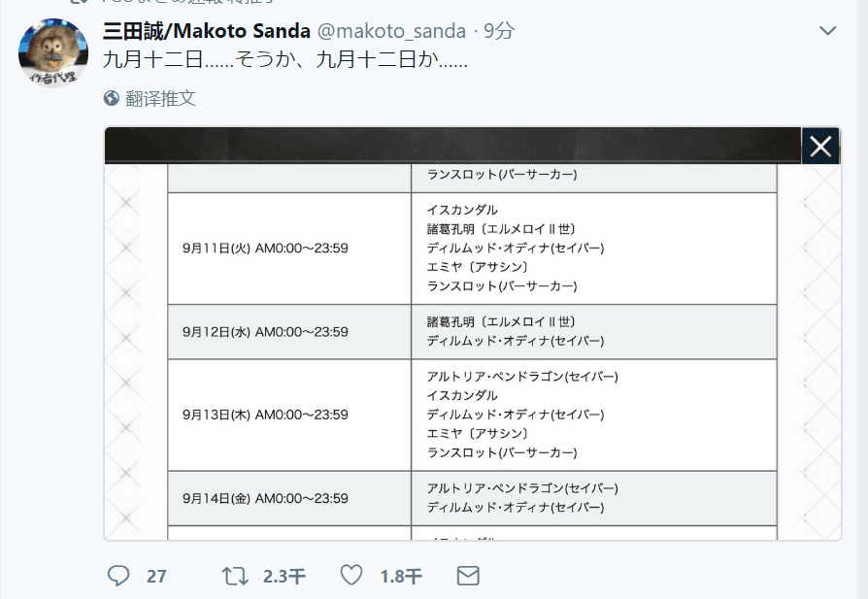Close the image overlay with the X
This screenshot has height=599, width=868.
820,146
